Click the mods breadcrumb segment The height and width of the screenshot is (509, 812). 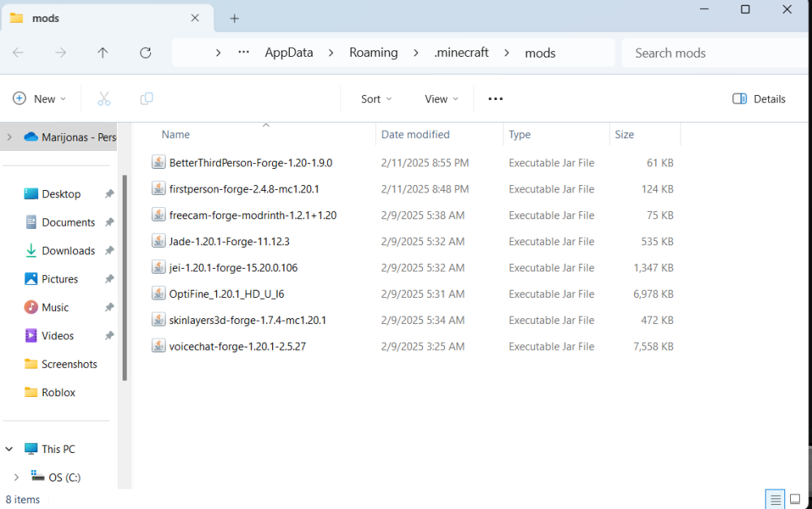pyautogui.click(x=540, y=53)
